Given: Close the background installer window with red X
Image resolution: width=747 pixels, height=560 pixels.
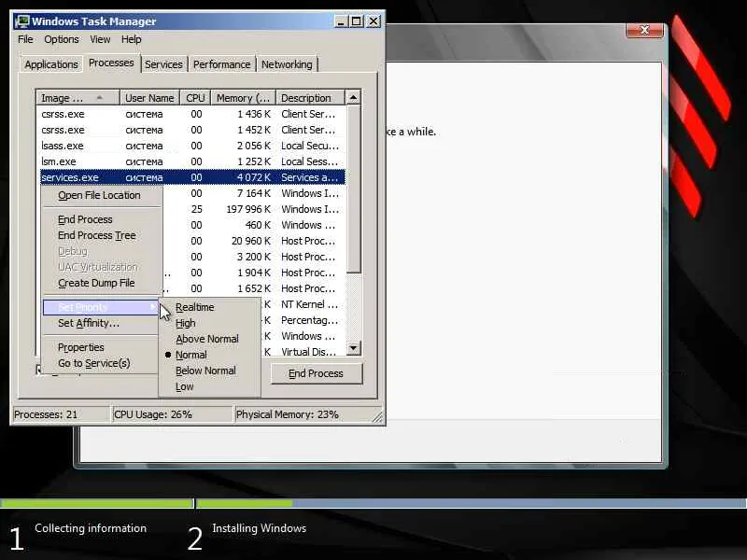Looking at the screenshot, I should (644, 30).
